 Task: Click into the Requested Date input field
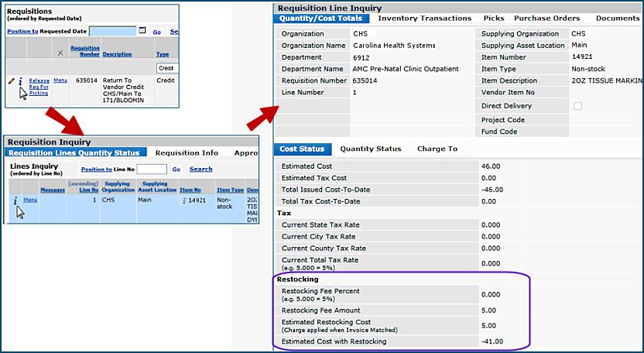point(111,32)
